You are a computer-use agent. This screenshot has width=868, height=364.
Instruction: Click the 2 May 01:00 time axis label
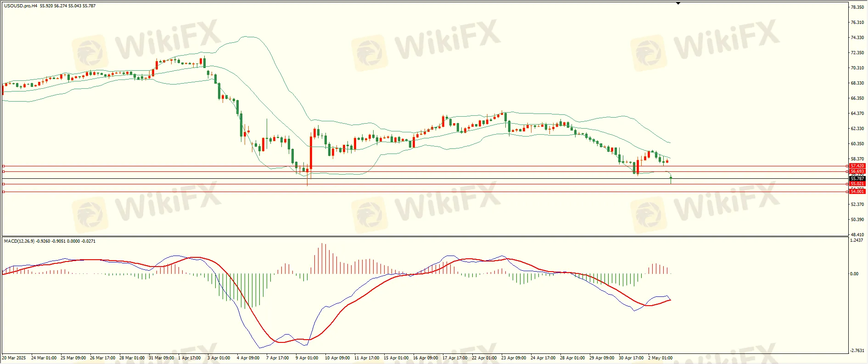coord(660,358)
